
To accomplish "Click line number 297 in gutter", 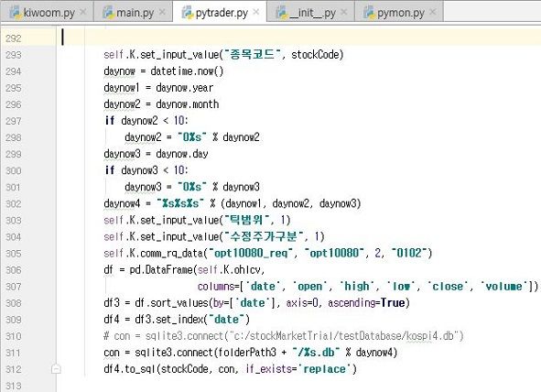I will 14,121.
